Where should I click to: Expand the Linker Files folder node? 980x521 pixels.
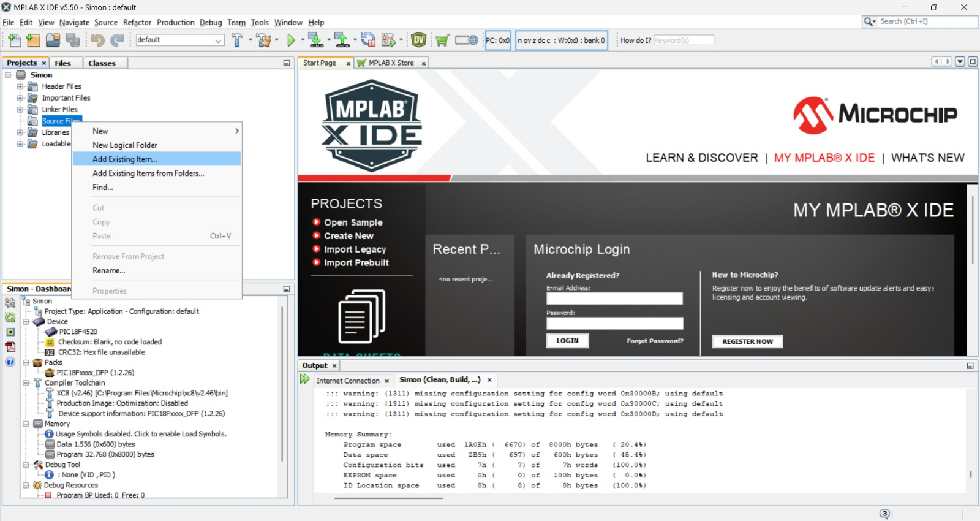[x=20, y=109]
